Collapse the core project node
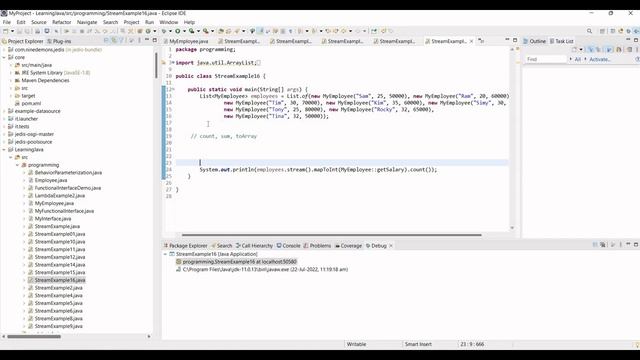Screen dimensions: 640x360 (x=4, y=58)
